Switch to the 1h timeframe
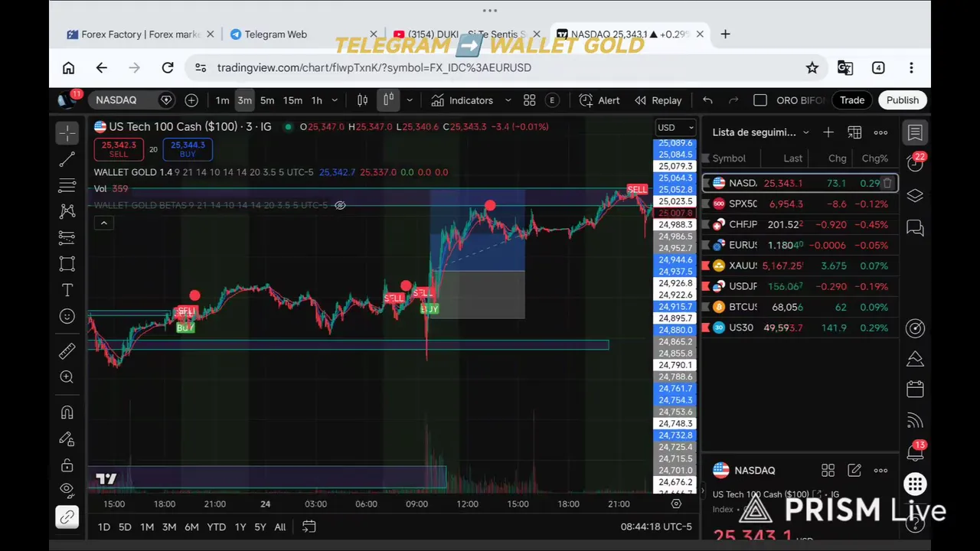The height and width of the screenshot is (551, 980). tap(316, 100)
